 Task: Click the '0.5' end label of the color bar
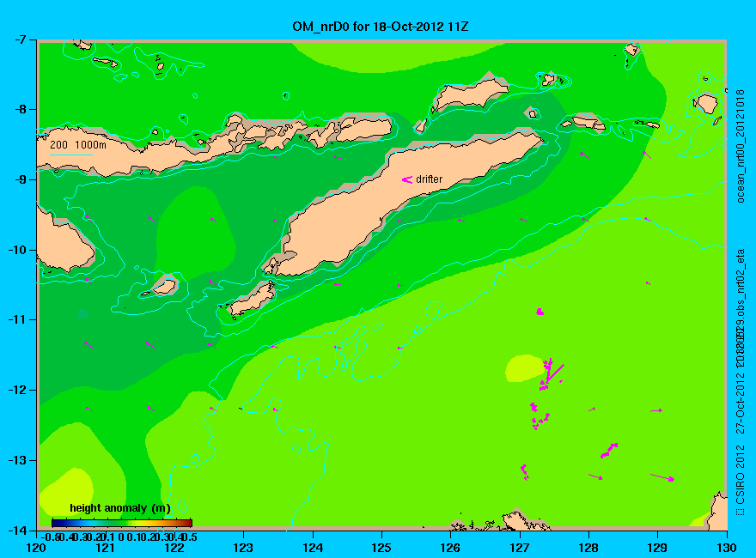(188, 537)
